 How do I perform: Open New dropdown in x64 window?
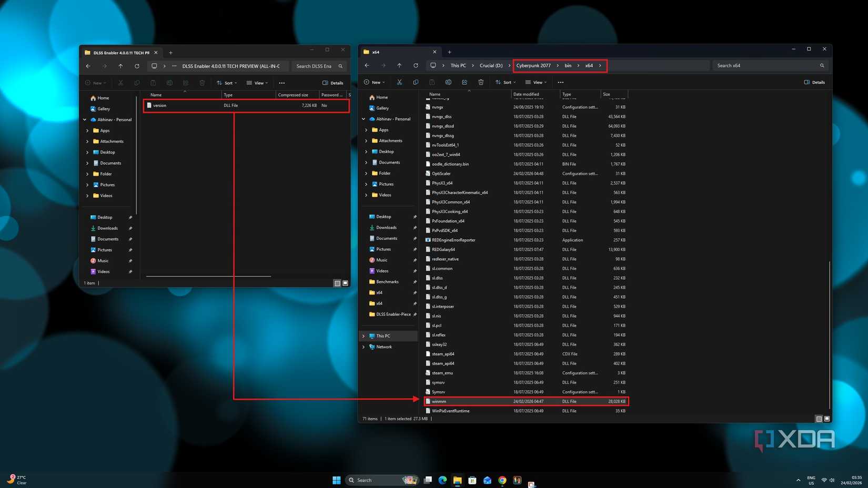(x=375, y=83)
